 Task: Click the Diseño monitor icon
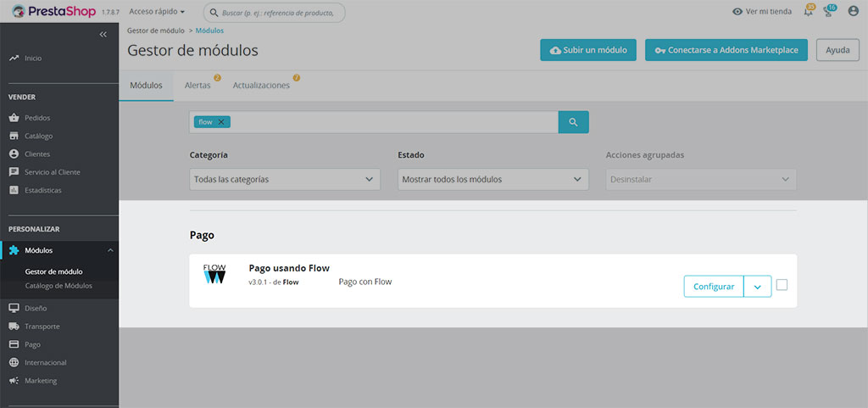[14, 309]
